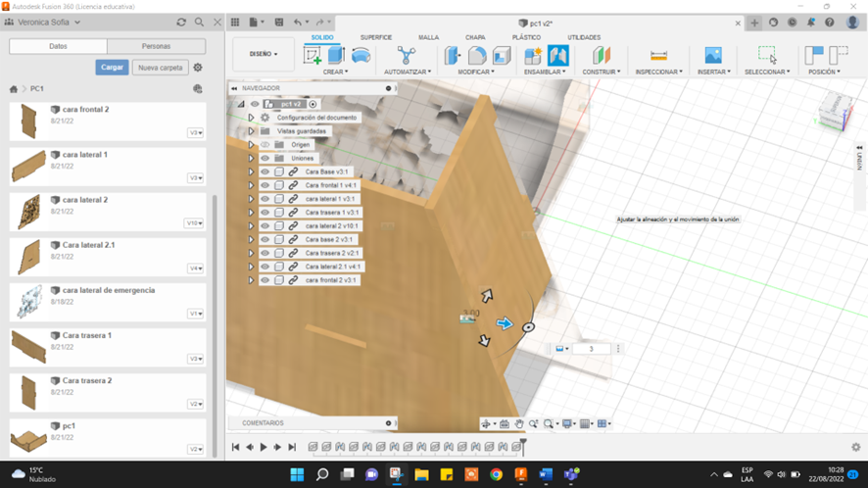The image size is (868, 488).
Task: Open version dropdown for cara lateral 2
Action: (194, 223)
